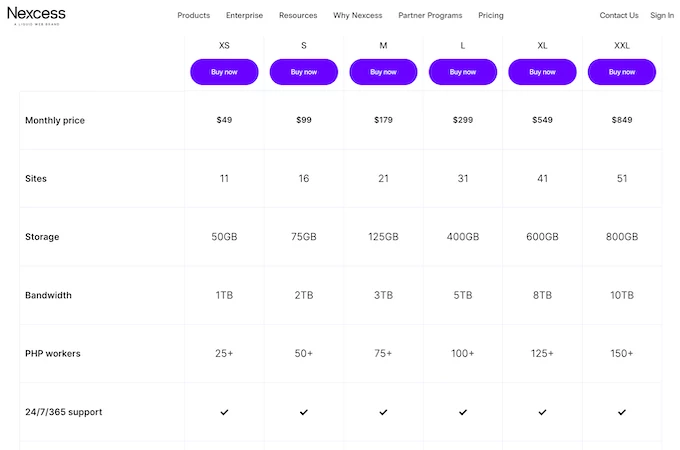Click the Sign In link
The height and width of the screenshot is (450, 680).
pyautogui.click(x=662, y=16)
